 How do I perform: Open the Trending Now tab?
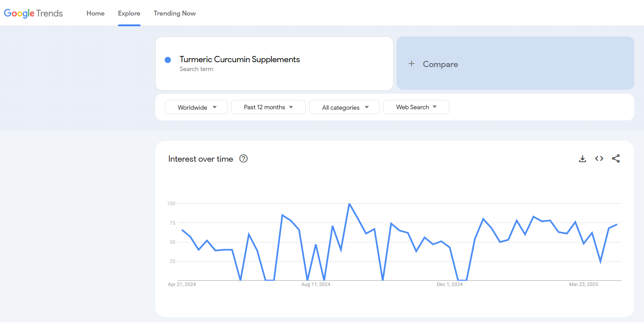click(x=175, y=13)
